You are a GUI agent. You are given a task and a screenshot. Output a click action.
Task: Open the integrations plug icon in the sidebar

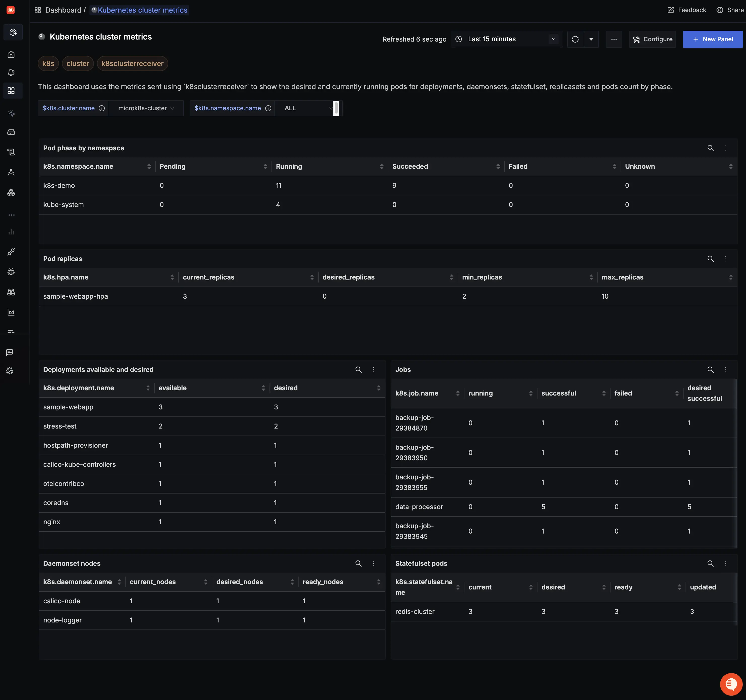(11, 252)
